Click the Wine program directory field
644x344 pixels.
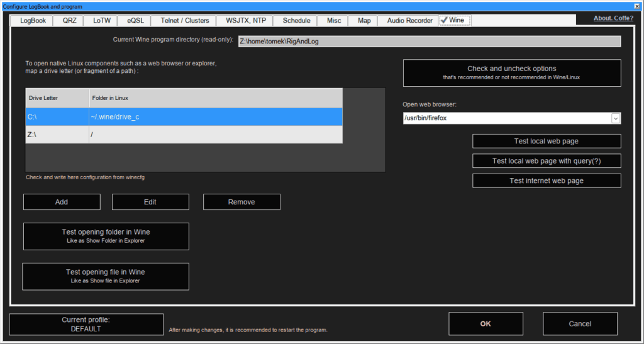tap(430, 42)
